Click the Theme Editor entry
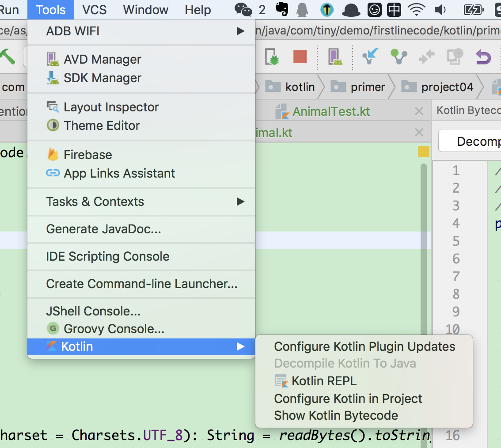 tap(100, 125)
